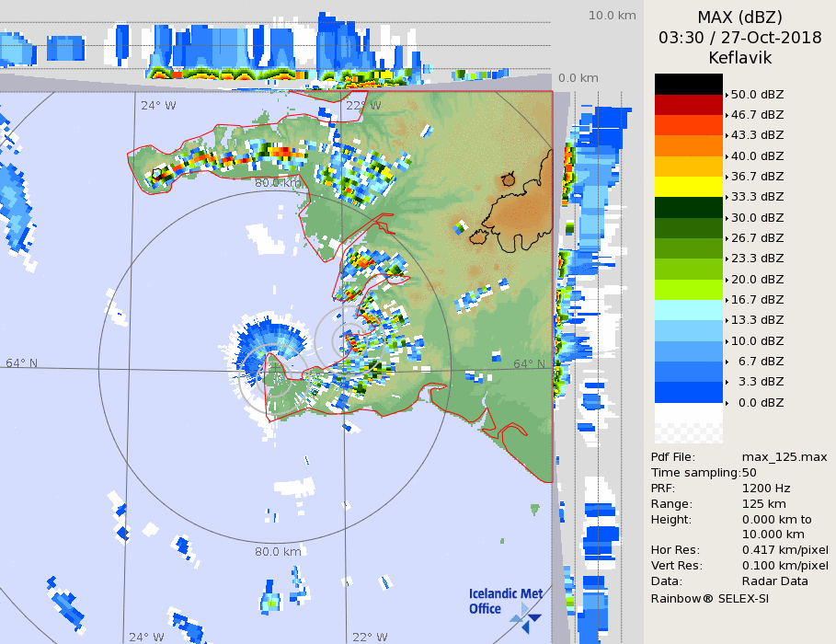Click the black 50.0 dBZ legend swatch
Image resolution: width=836 pixels, height=644 pixels.
click(688, 84)
